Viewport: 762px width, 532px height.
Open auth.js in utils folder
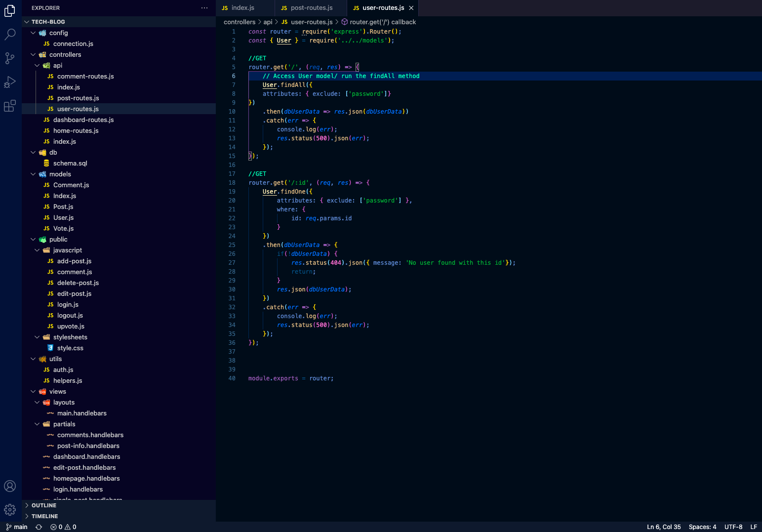(x=119, y=369)
